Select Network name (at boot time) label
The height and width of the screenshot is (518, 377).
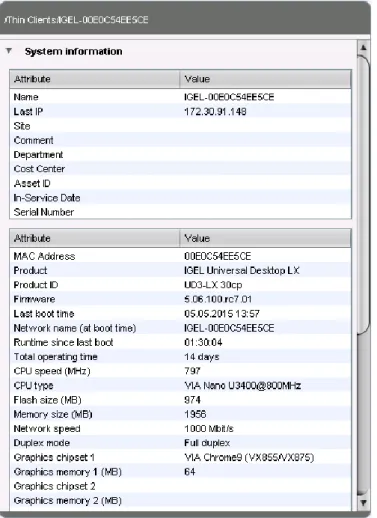(75, 328)
